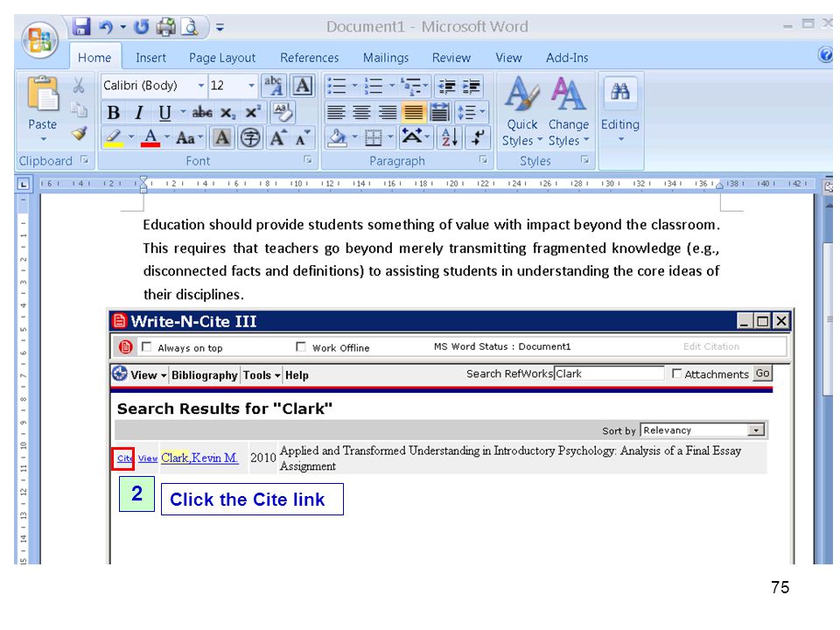Click Quick Print printer icon
The height and width of the screenshot is (630, 840).
[165, 27]
